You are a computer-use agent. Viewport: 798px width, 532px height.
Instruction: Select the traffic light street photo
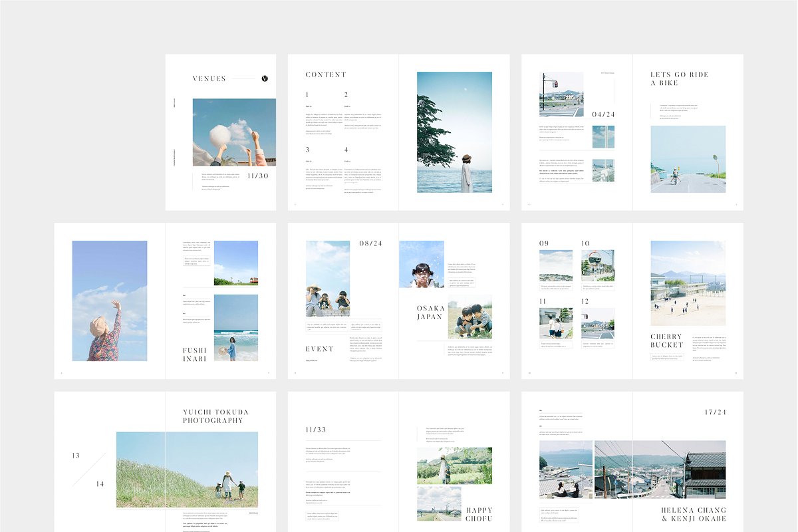click(561, 94)
